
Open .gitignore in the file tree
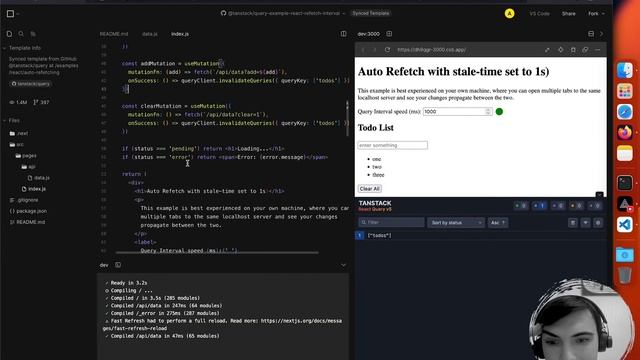point(24,200)
